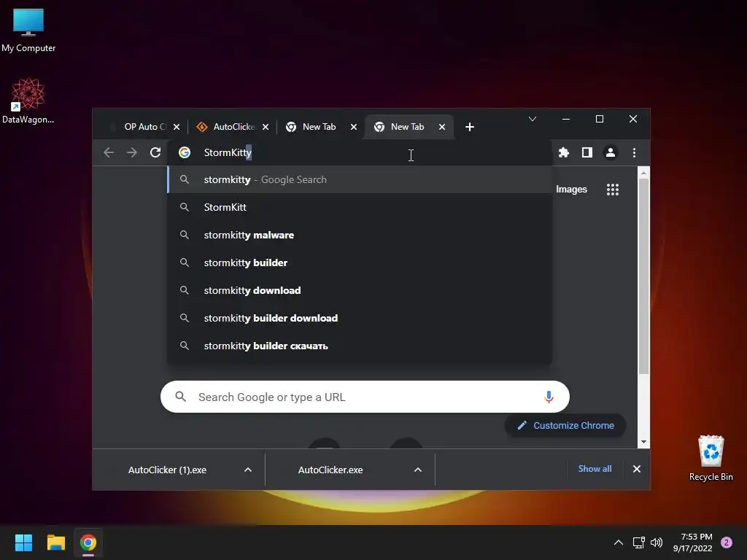Expand options for AutoClicker (1).exe download

[248, 470]
